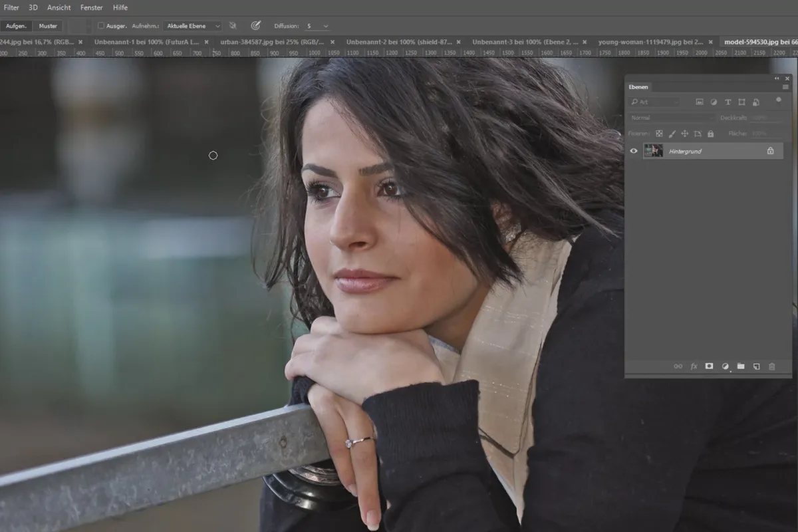Add a layer mask icon
Viewport: 798px width, 532px height.
709,366
